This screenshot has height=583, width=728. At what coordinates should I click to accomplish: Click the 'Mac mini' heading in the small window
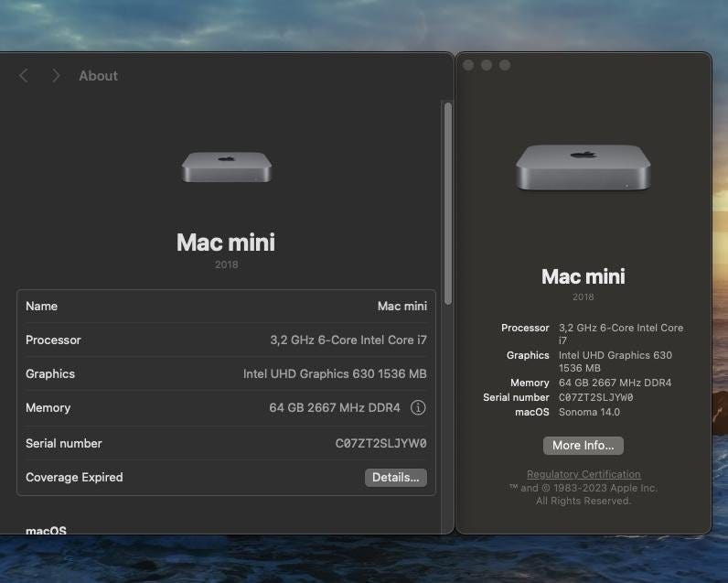583,276
